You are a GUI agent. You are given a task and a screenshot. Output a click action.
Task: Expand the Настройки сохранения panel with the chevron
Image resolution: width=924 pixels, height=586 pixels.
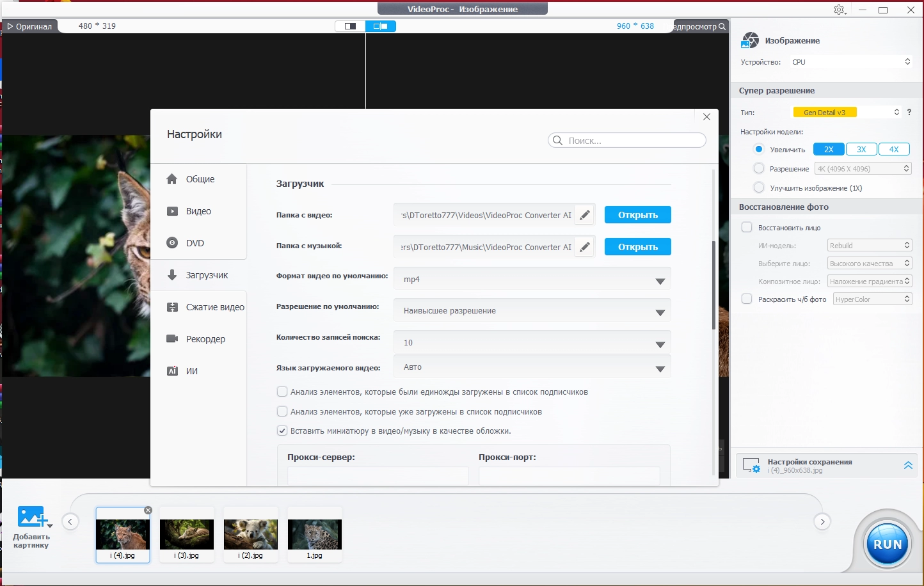908,465
